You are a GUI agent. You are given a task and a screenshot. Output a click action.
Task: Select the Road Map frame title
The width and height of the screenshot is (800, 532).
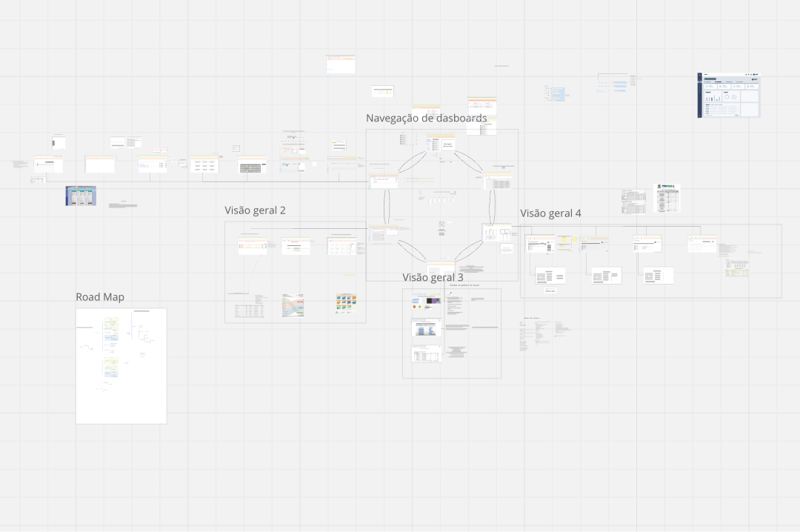[100, 297]
